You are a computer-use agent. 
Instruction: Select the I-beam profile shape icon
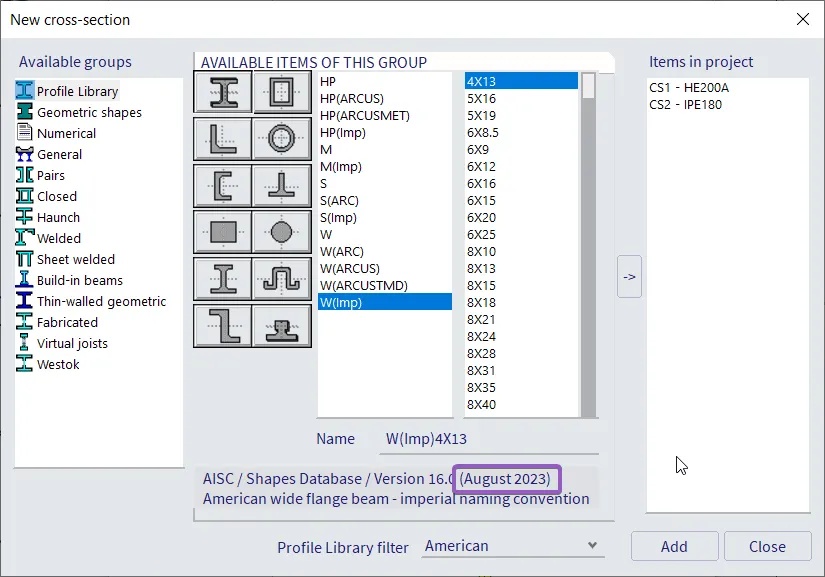(x=222, y=93)
